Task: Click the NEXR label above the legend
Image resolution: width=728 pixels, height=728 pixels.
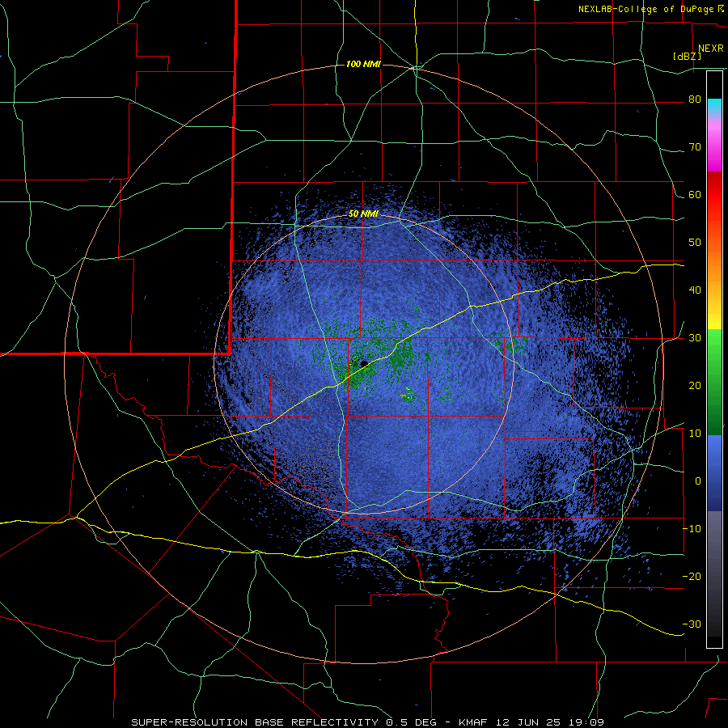Action: [x=711, y=49]
